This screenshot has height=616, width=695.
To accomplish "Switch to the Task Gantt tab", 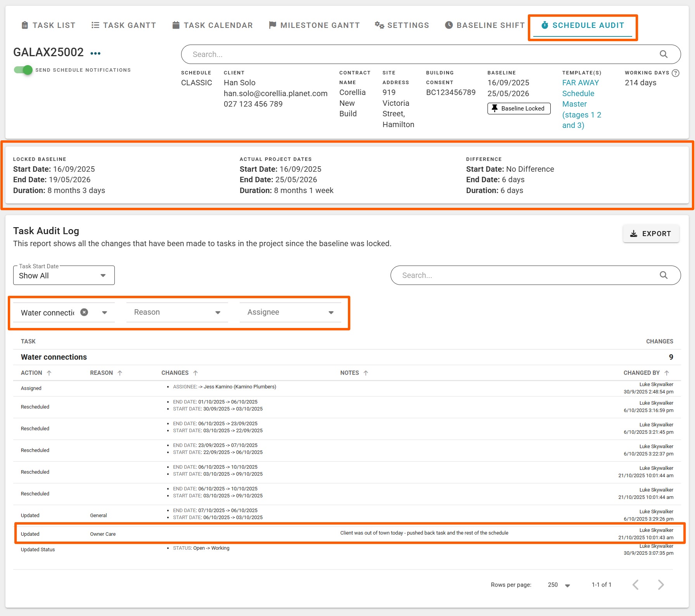I will (124, 26).
